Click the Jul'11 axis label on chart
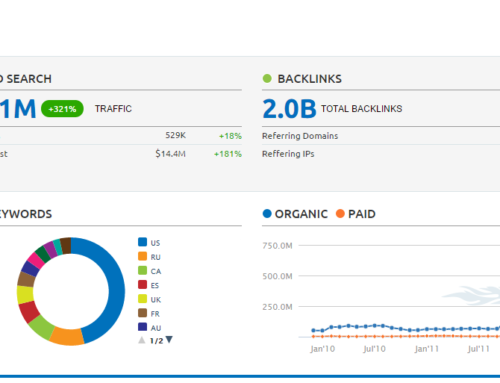The height and width of the screenshot is (383, 500). coord(479,349)
